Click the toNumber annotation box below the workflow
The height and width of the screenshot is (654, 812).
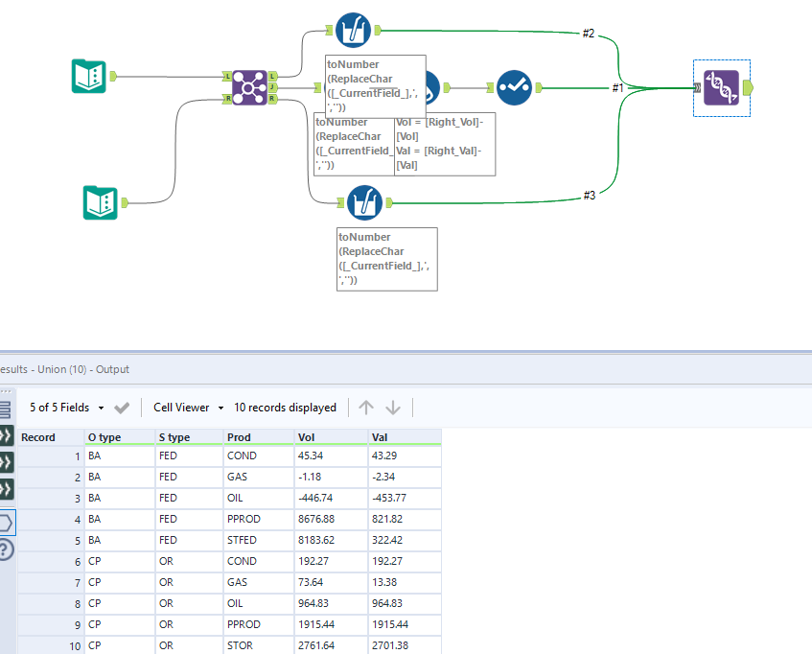[x=386, y=259]
